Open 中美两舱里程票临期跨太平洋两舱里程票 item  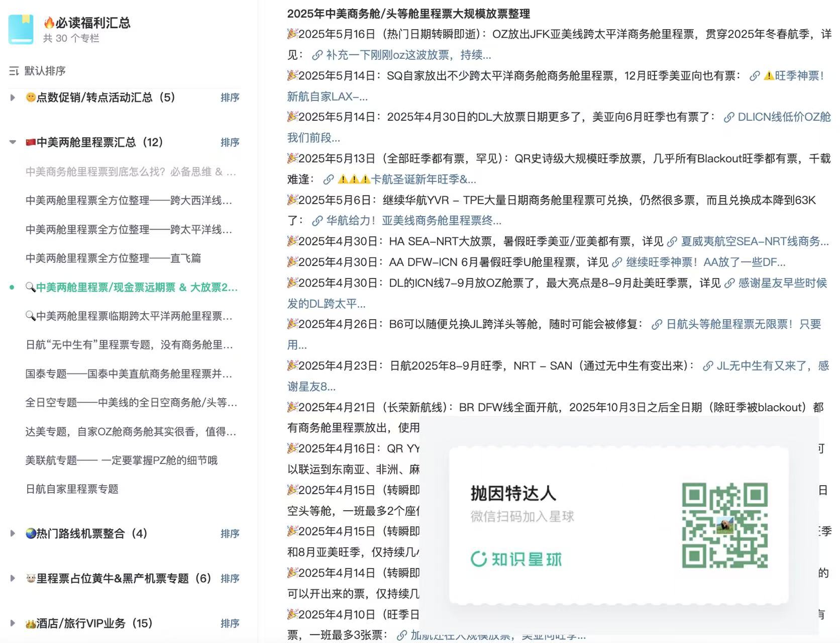[x=129, y=316]
